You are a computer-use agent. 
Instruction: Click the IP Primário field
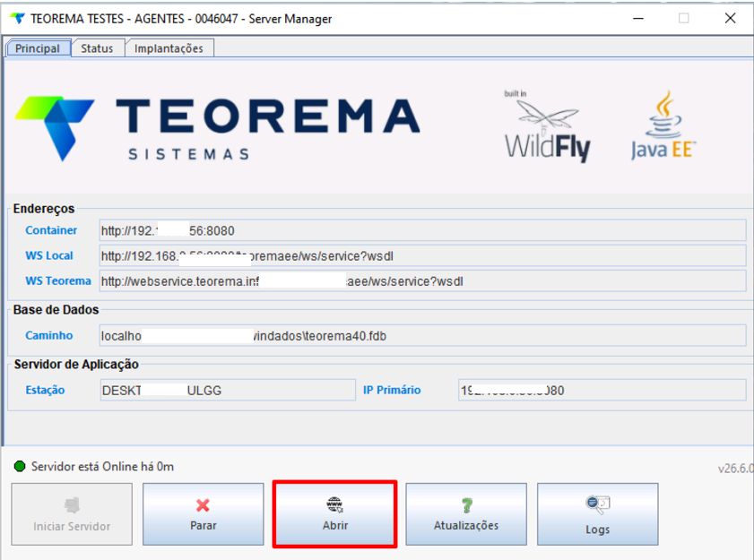(602, 390)
